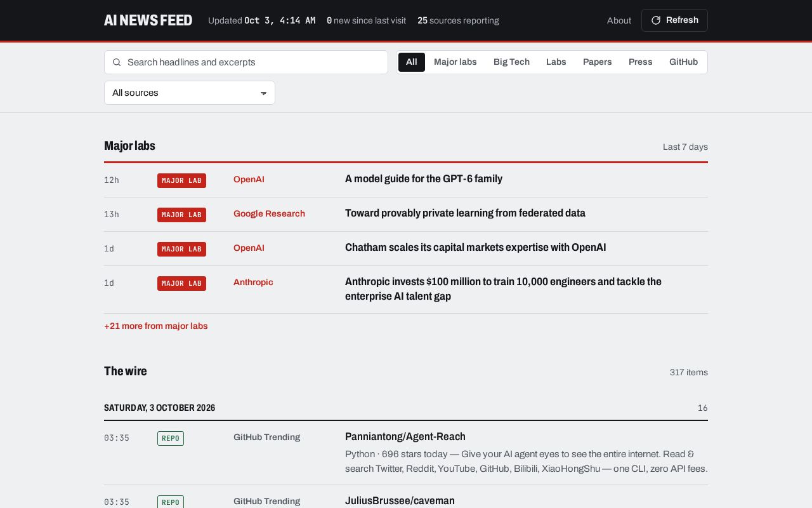Click the search magnifier icon
This screenshot has width=812, height=508.
(x=117, y=62)
